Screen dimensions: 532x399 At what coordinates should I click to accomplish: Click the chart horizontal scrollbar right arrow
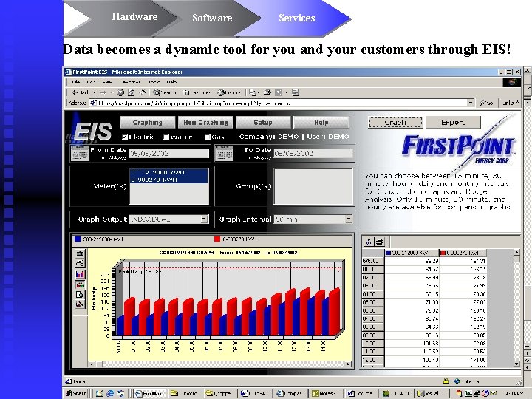349,364
